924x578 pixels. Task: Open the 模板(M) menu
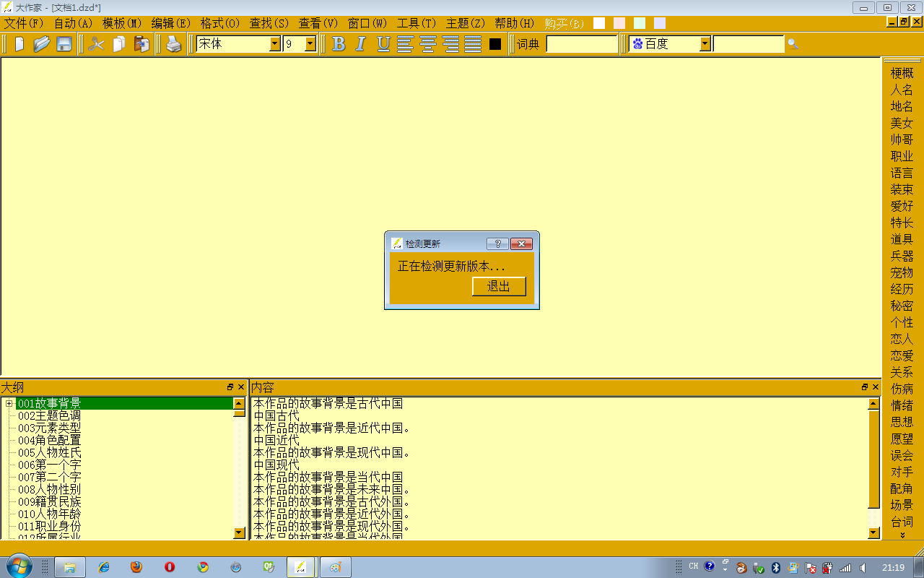tap(122, 23)
